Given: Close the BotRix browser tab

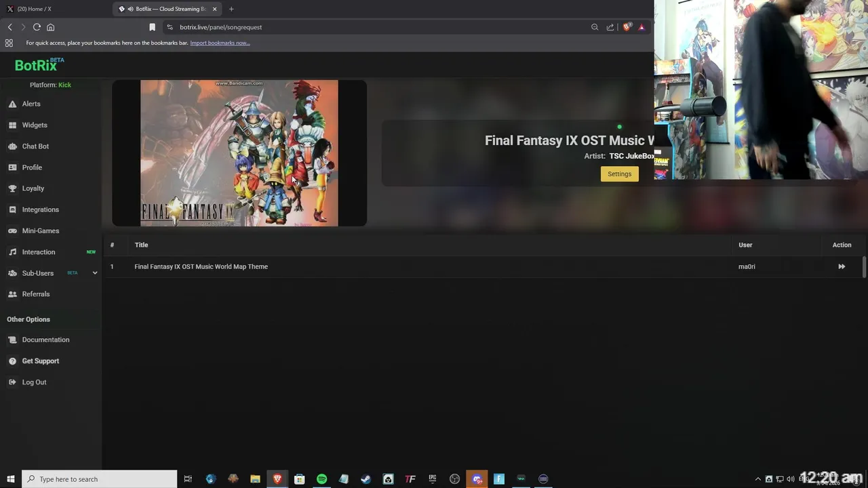Looking at the screenshot, I should 215,9.
